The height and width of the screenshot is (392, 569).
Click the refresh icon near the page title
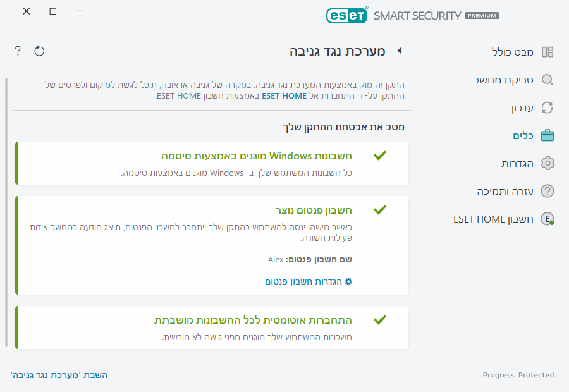tap(39, 51)
